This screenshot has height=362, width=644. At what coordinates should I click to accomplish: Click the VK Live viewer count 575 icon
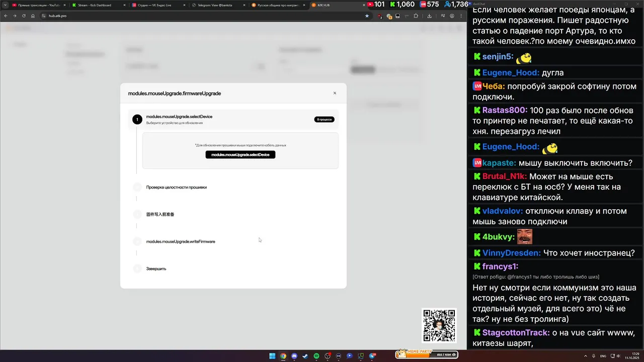tap(423, 5)
